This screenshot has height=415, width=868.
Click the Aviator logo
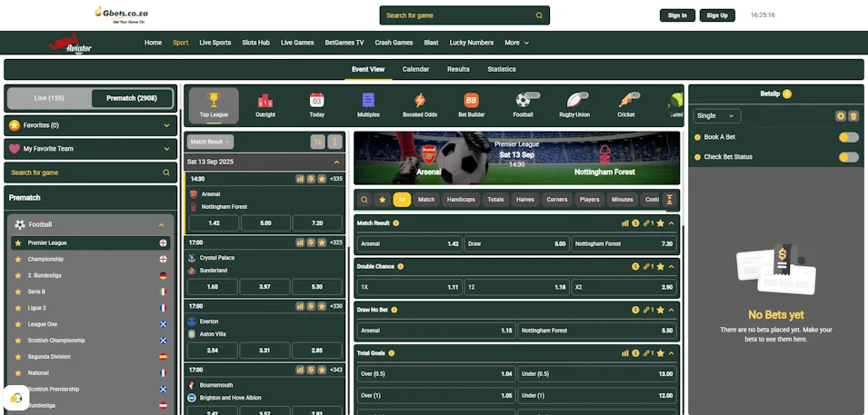point(71,44)
